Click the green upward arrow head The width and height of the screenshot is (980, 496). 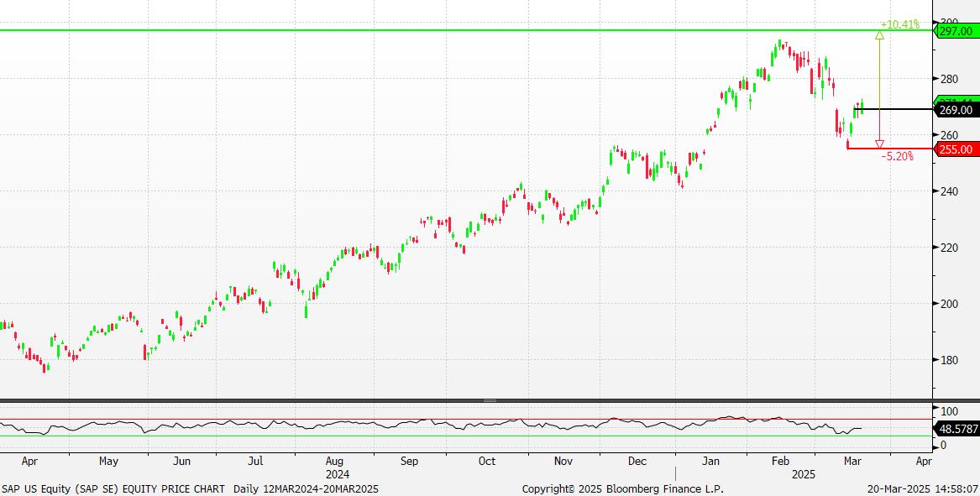click(x=879, y=35)
